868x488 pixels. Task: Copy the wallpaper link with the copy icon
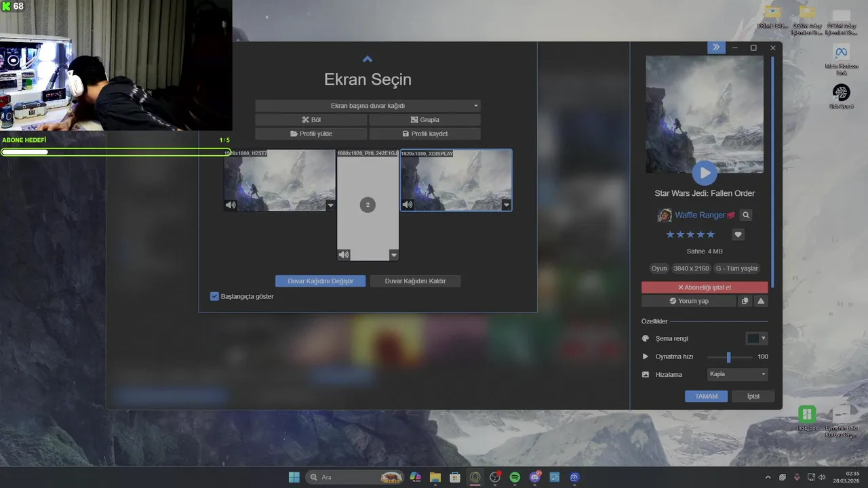[x=745, y=301]
